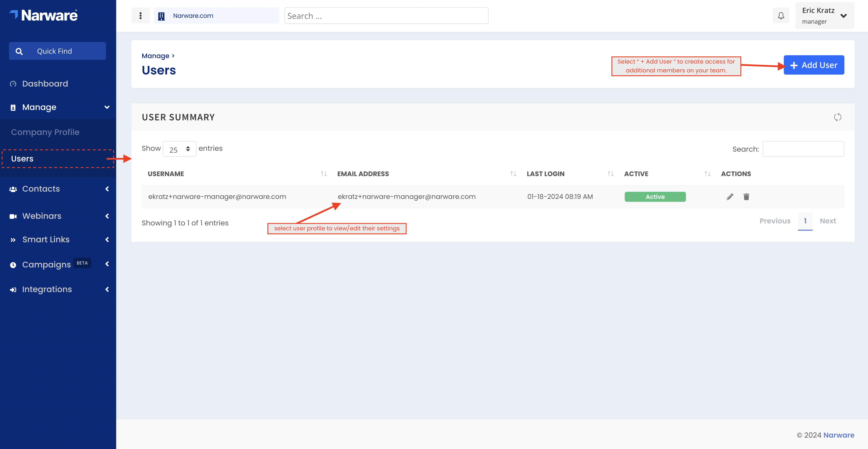Viewport: 868px width, 449px height.
Task: Open the Eric Kratz account dropdown
Action: [825, 15]
